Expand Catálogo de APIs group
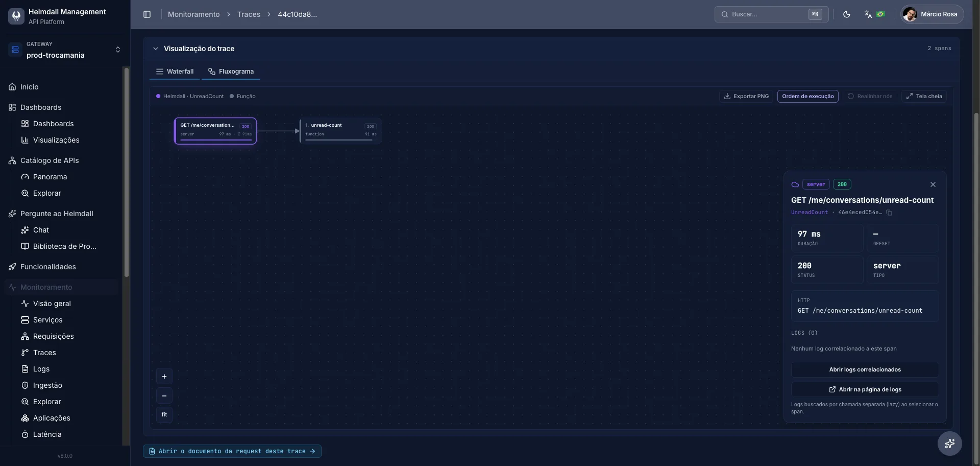980x466 pixels. (61, 160)
